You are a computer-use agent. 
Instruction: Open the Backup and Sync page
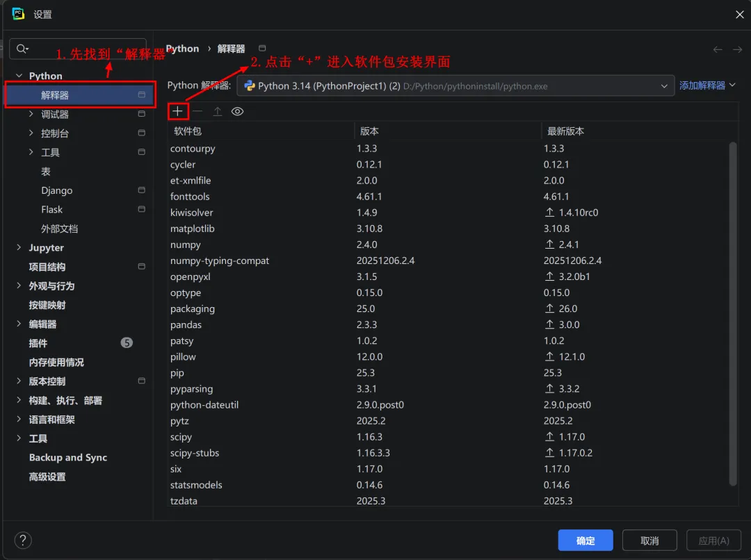[68, 458]
